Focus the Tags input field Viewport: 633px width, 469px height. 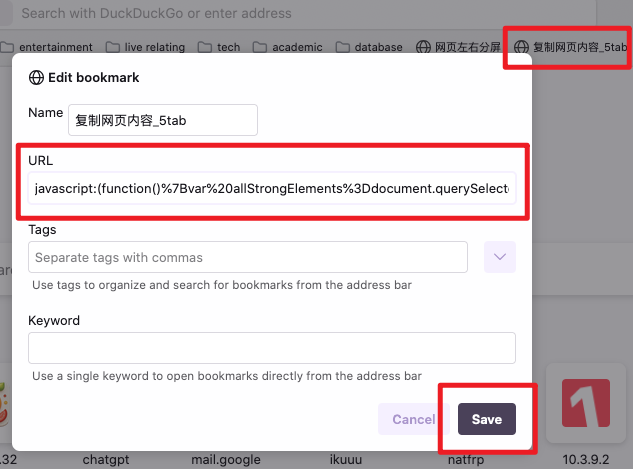click(x=248, y=257)
